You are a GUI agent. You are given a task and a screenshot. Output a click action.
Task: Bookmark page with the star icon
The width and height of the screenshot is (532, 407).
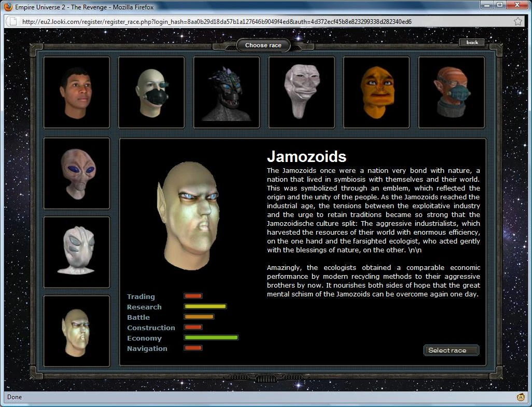click(518, 22)
